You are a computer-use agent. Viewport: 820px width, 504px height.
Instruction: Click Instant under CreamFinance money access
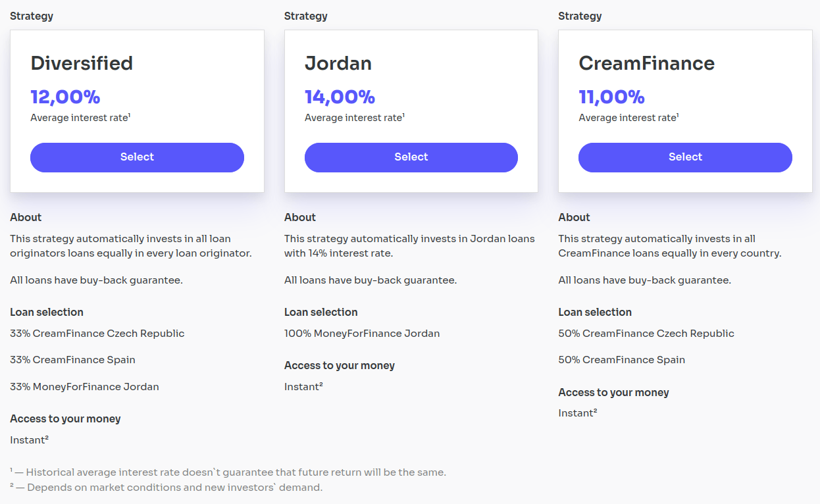577,413
